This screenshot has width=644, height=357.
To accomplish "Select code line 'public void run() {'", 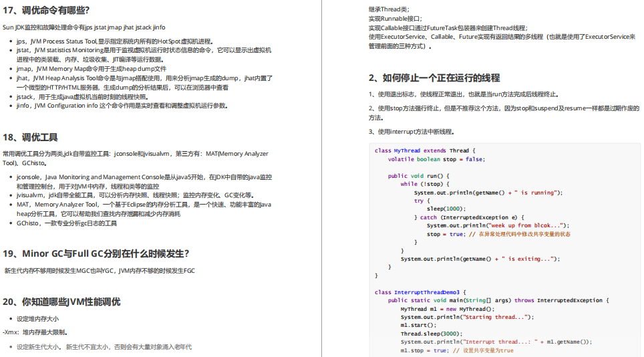I will 418,176.
